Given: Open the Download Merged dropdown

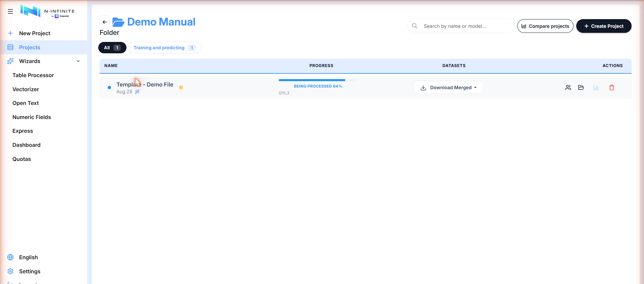Looking at the screenshot, I should [448, 88].
